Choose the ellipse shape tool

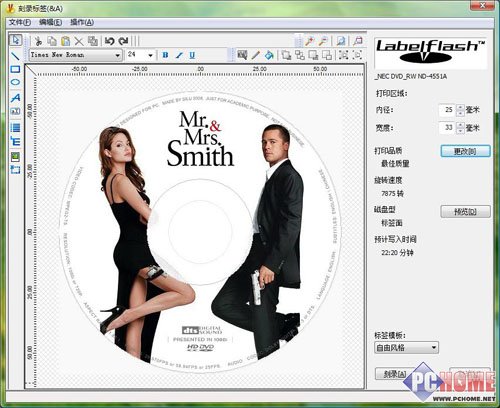pos(15,82)
